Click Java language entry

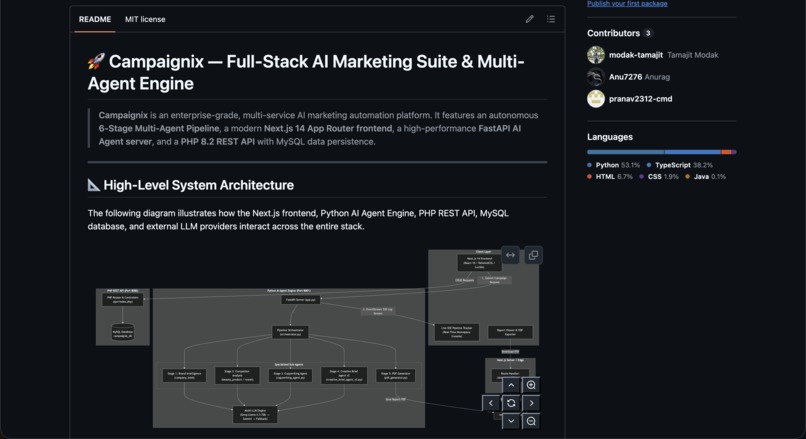[705, 177]
